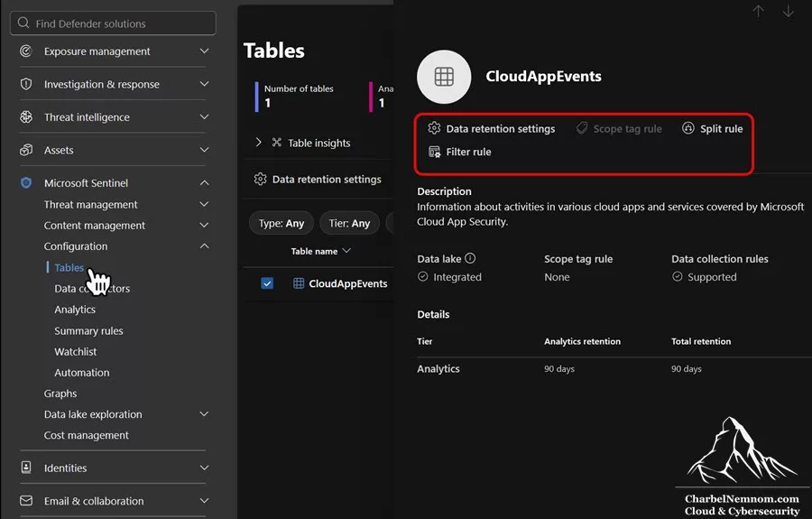This screenshot has width=812, height=519.
Task: Expand the Table insights section arrow
Action: (258, 142)
